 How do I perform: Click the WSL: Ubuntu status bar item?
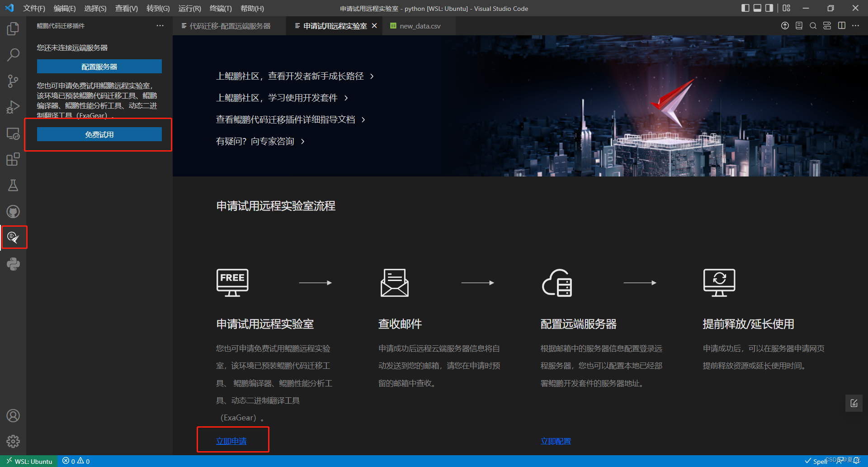(28, 461)
